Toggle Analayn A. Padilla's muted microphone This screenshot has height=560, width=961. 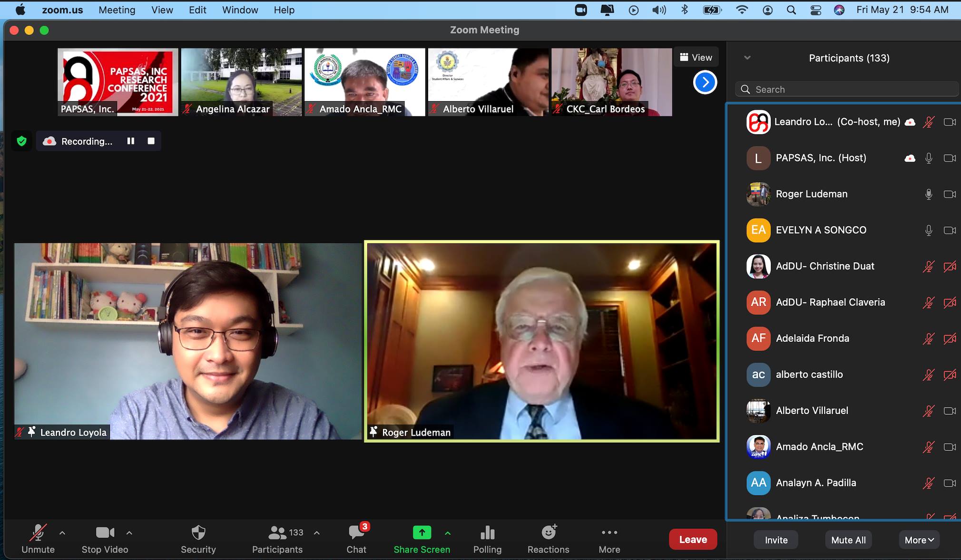928,483
